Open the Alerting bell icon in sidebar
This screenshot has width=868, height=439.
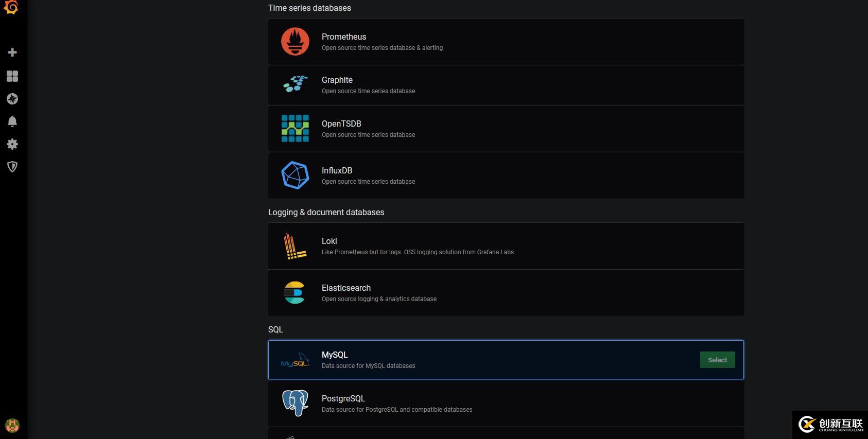coord(12,121)
